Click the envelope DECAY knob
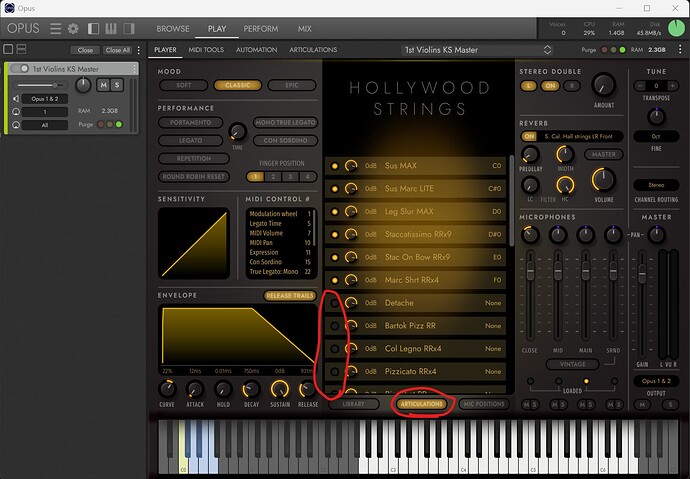This screenshot has height=479, width=690. 251,389
